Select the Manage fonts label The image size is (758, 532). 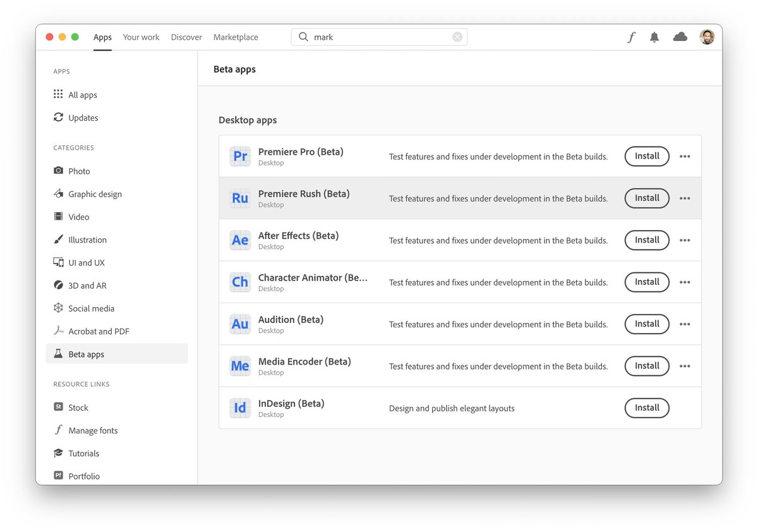click(x=93, y=430)
